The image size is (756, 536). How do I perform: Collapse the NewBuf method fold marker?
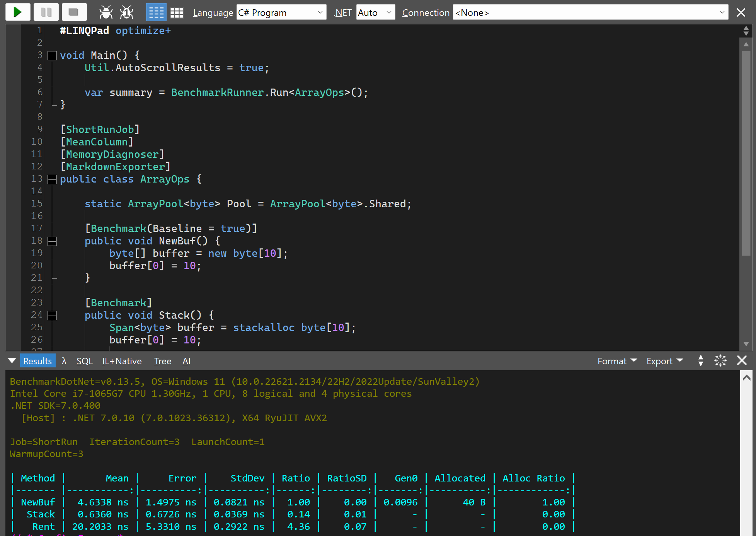click(52, 241)
